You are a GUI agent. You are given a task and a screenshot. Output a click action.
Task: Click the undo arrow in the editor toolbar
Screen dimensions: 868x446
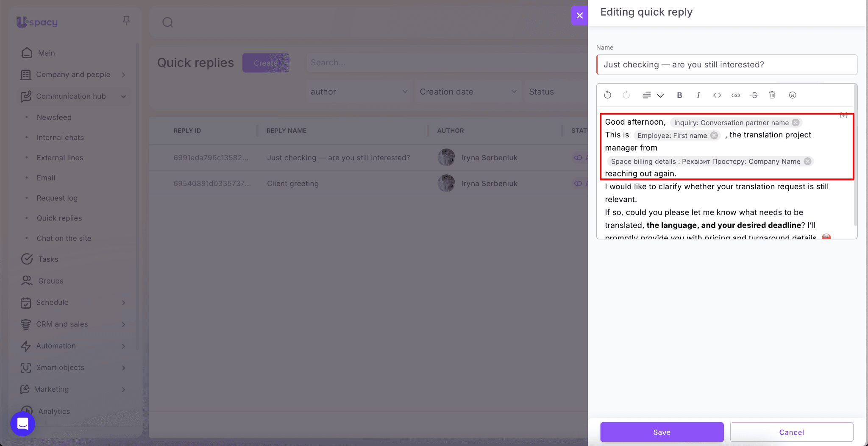[607, 95]
